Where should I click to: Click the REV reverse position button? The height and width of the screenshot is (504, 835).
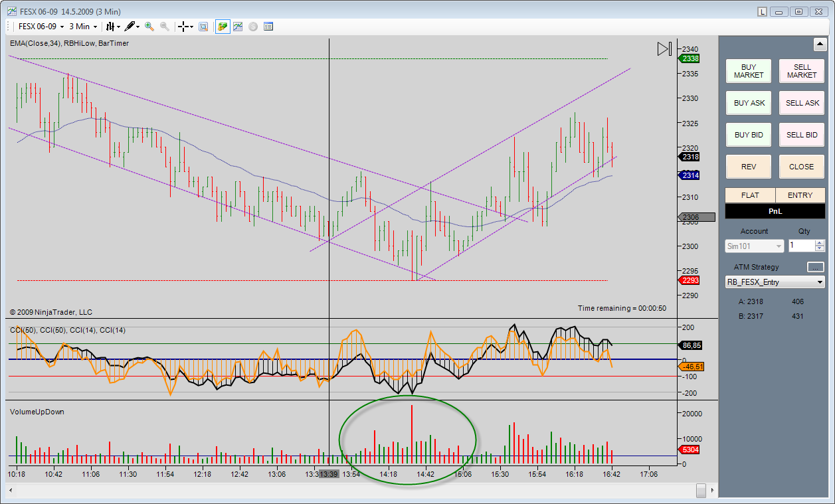tap(749, 167)
